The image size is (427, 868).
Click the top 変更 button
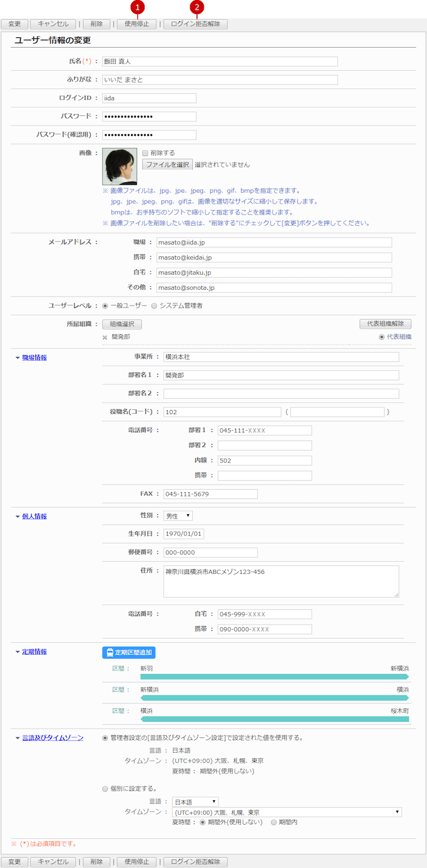click(15, 24)
